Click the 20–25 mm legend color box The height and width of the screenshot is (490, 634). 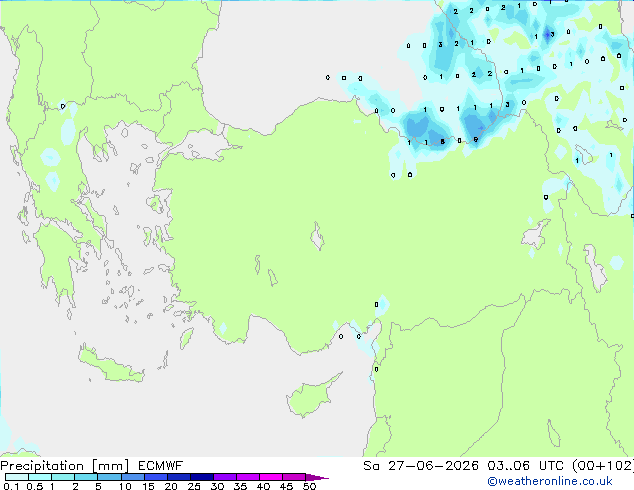click(x=178, y=477)
